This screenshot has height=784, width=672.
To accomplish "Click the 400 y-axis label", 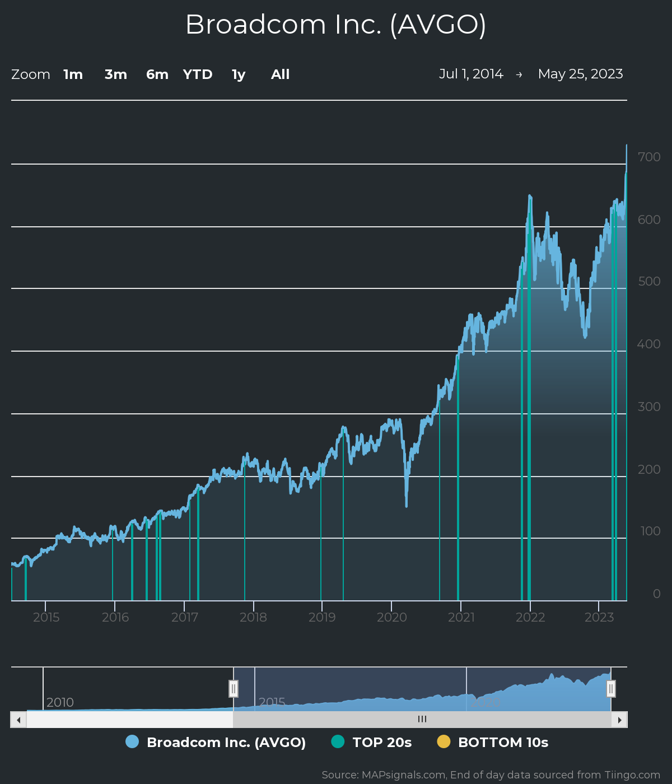I will (x=649, y=344).
